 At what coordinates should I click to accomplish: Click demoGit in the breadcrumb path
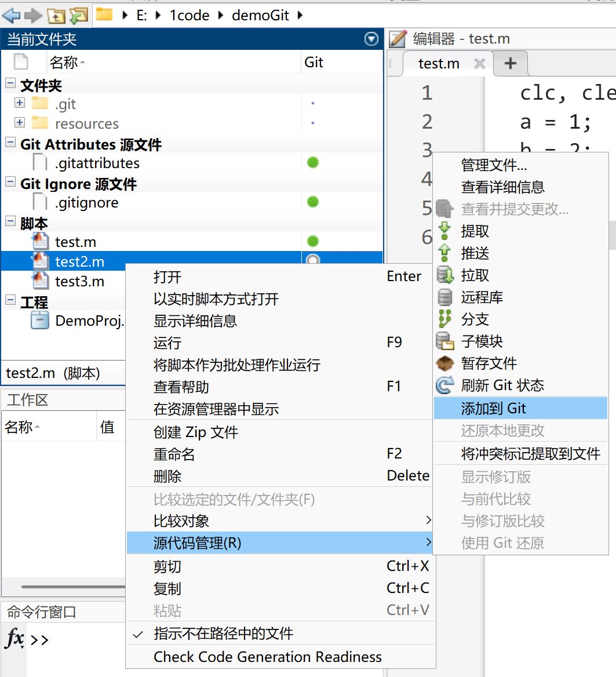(260, 14)
